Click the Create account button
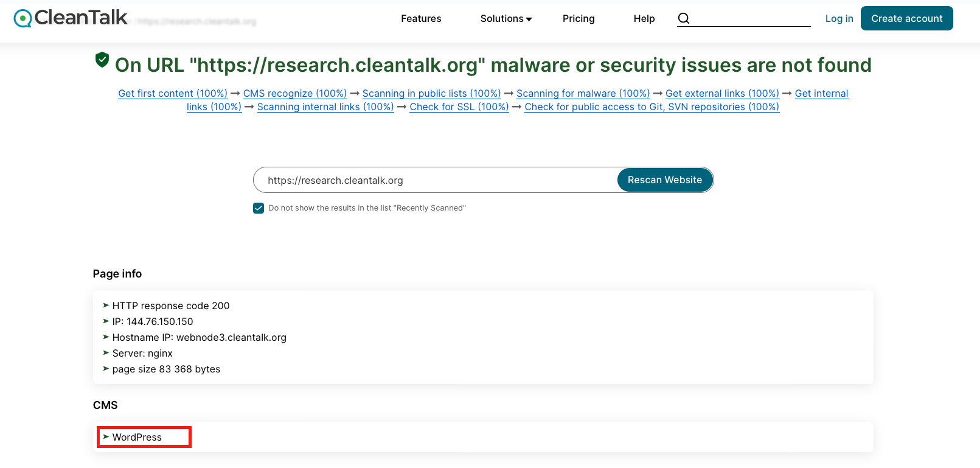 [906, 18]
